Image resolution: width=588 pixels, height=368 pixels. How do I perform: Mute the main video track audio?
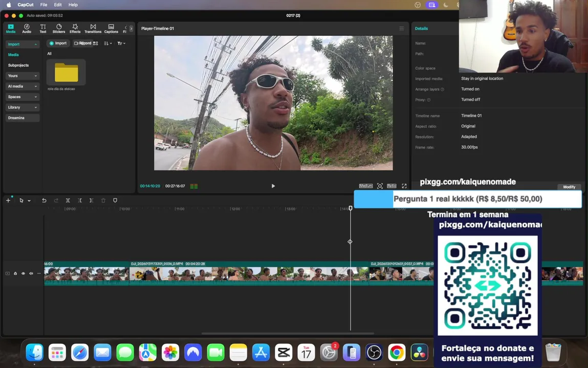[31, 273]
